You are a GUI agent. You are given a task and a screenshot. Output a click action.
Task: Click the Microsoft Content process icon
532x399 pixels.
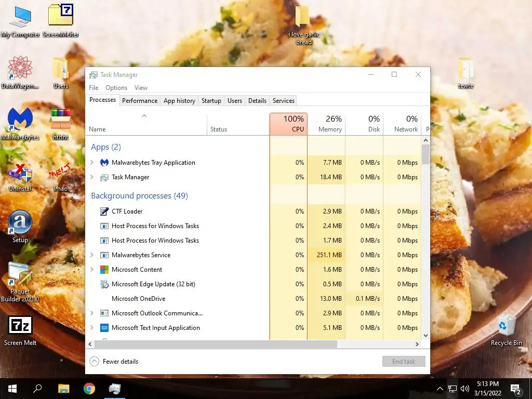click(x=104, y=270)
